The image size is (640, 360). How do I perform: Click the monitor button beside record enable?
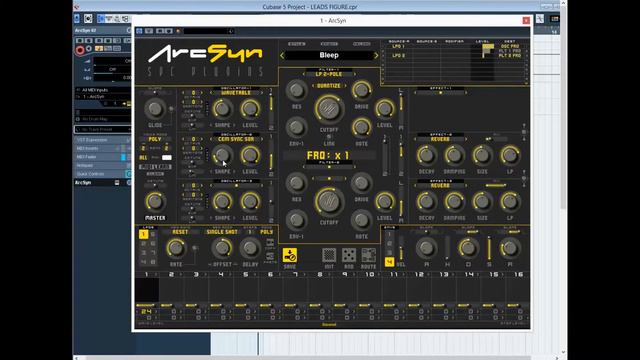[x=89, y=49]
